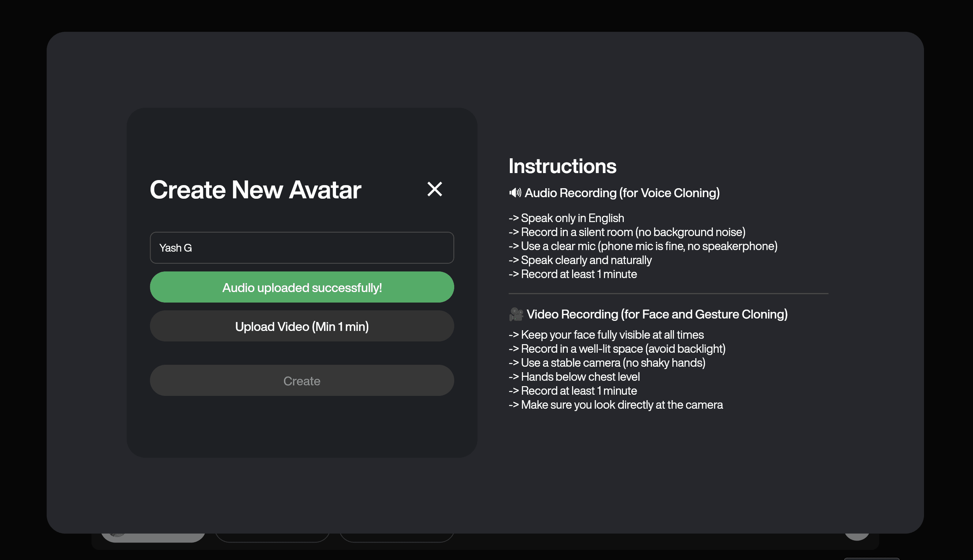Screen dimensions: 973x560
Task: Click the partially hidden gray pill button at bottom-left
Action: coord(153,538)
